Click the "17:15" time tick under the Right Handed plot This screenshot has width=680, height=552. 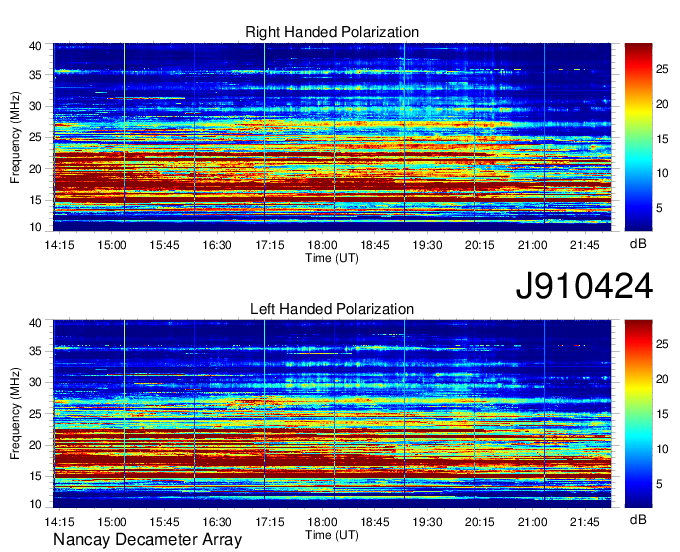[270, 245]
